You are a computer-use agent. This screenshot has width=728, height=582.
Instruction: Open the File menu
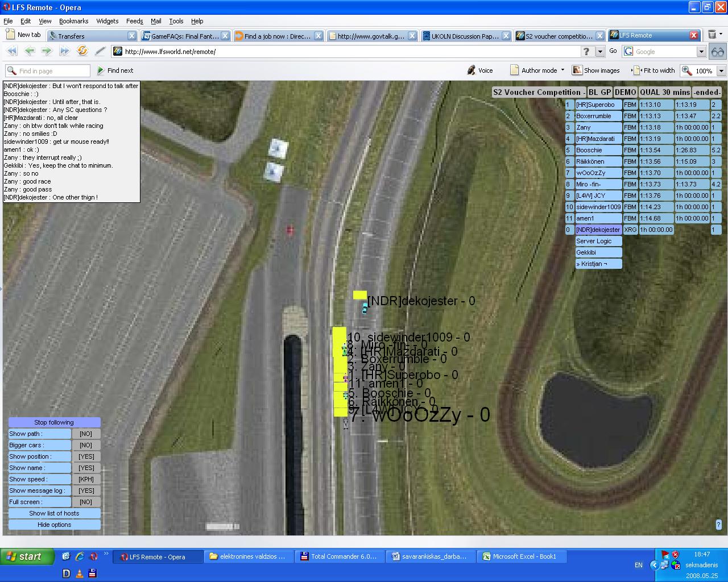(x=8, y=21)
